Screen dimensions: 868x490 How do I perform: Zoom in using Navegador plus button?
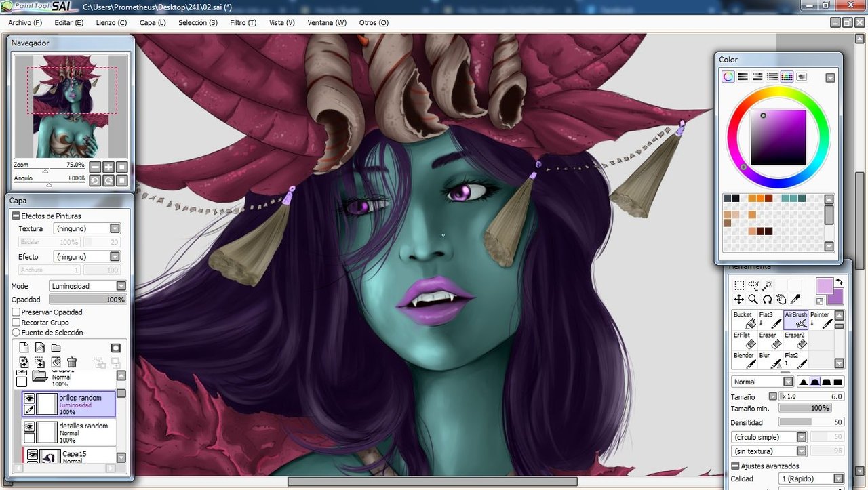(x=108, y=167)
